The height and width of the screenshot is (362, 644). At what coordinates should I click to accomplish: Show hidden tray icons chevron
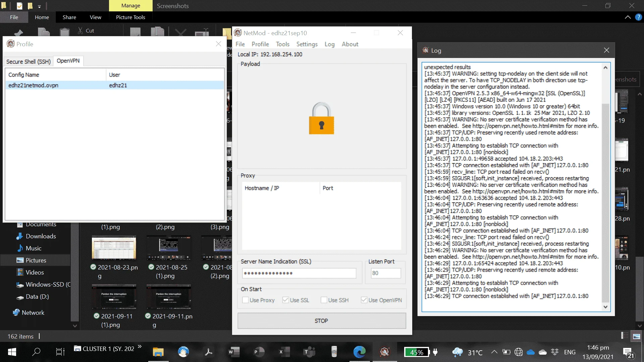[494, 352]
